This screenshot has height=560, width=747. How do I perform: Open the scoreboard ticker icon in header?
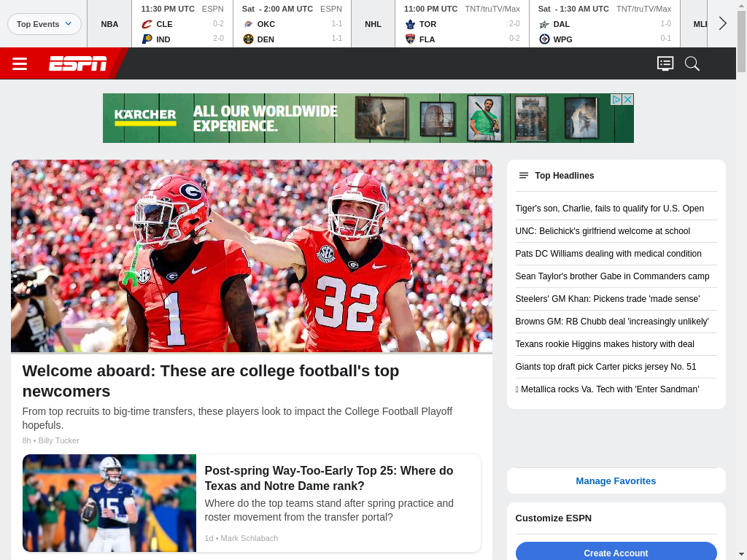pos(665,63)
